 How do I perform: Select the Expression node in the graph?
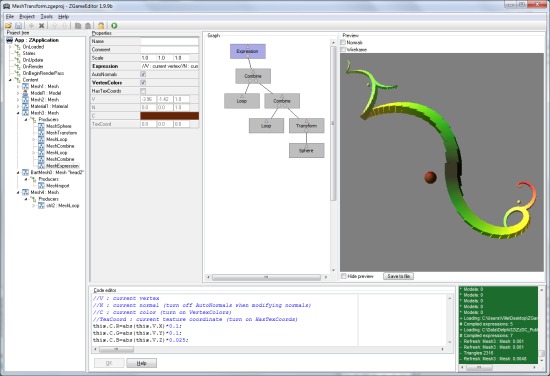(x=248, y=51)
